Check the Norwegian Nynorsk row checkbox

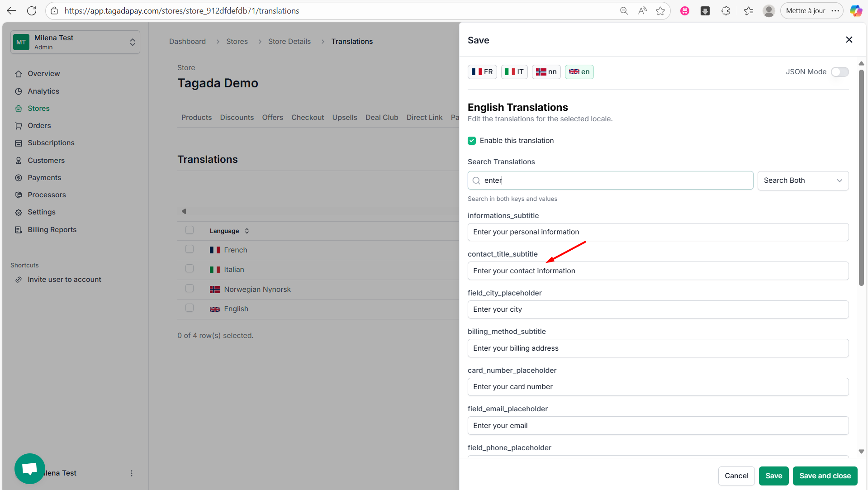pos(190,289)
